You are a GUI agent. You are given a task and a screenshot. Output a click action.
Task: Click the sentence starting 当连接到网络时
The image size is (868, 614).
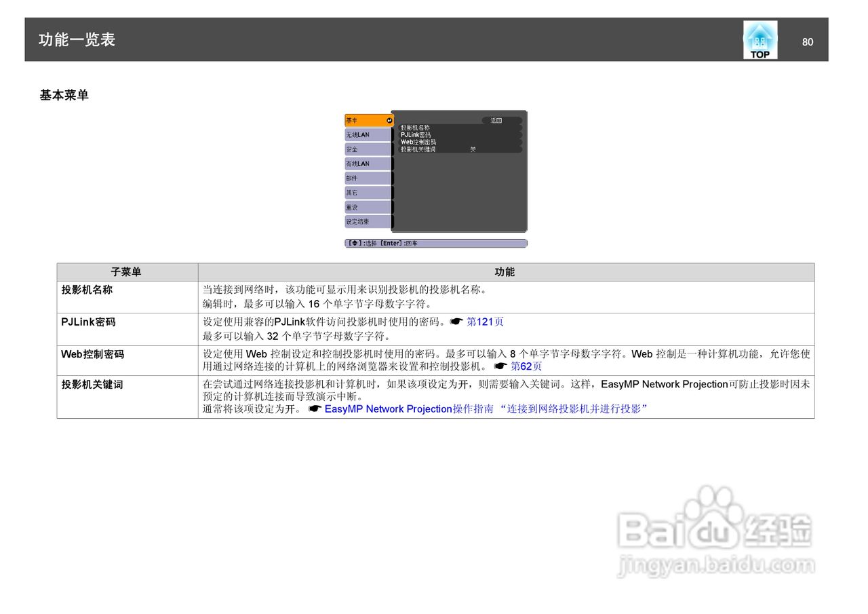click(x=345, y=289)
